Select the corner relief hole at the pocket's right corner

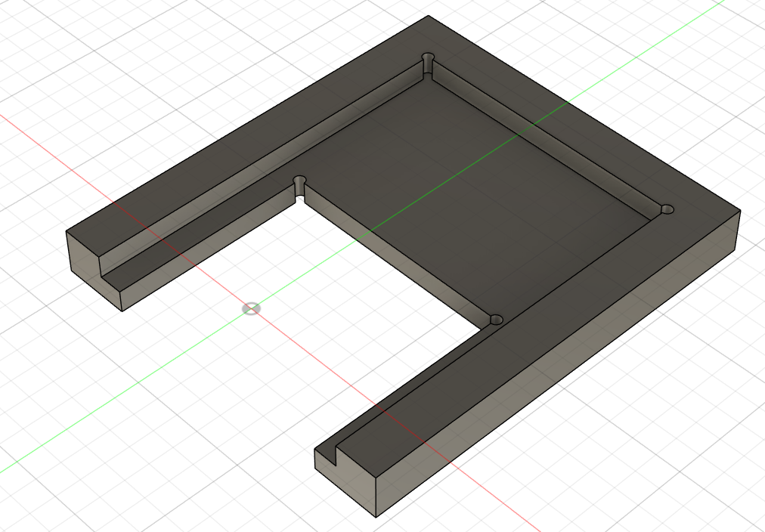coord(666,209)
